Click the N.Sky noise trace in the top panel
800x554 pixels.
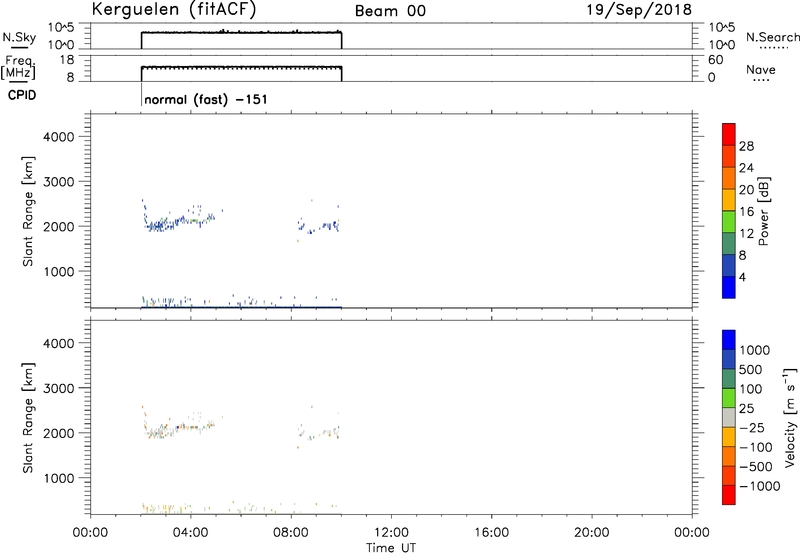(241, 33)
